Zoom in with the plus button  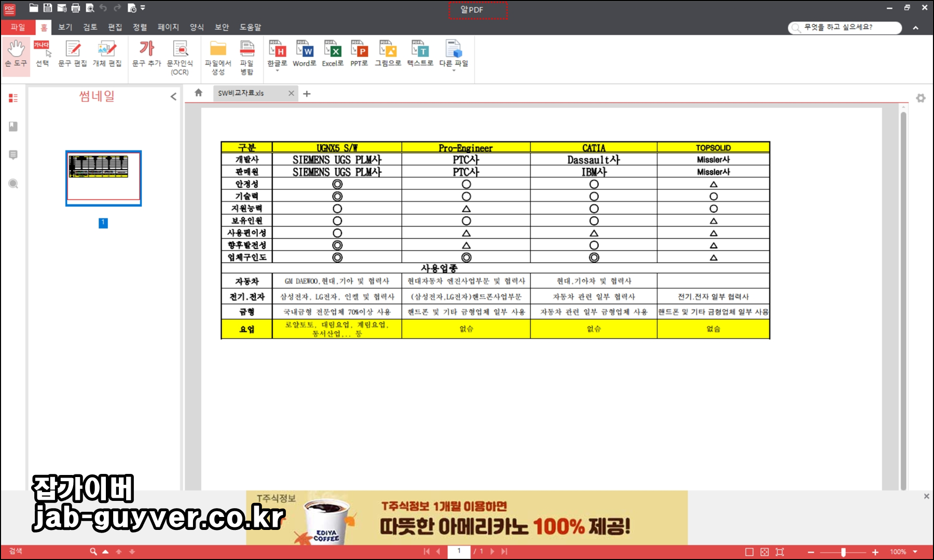click(875, 553)
